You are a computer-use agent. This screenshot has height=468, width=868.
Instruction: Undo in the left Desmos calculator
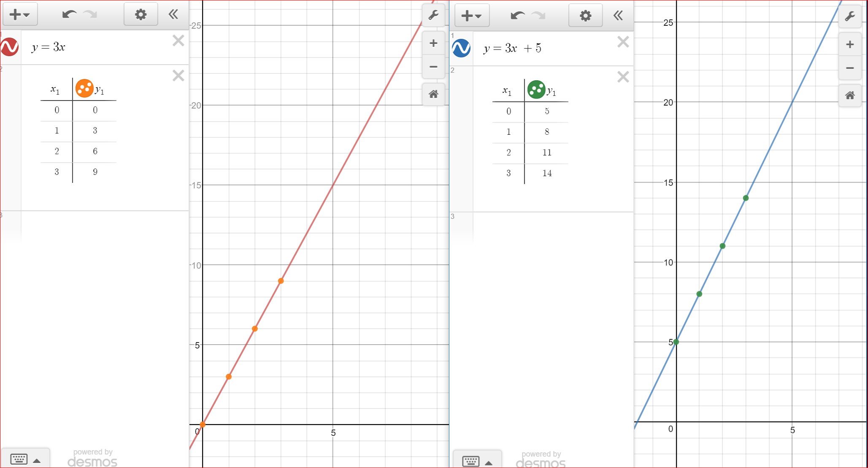pos(69,14)
